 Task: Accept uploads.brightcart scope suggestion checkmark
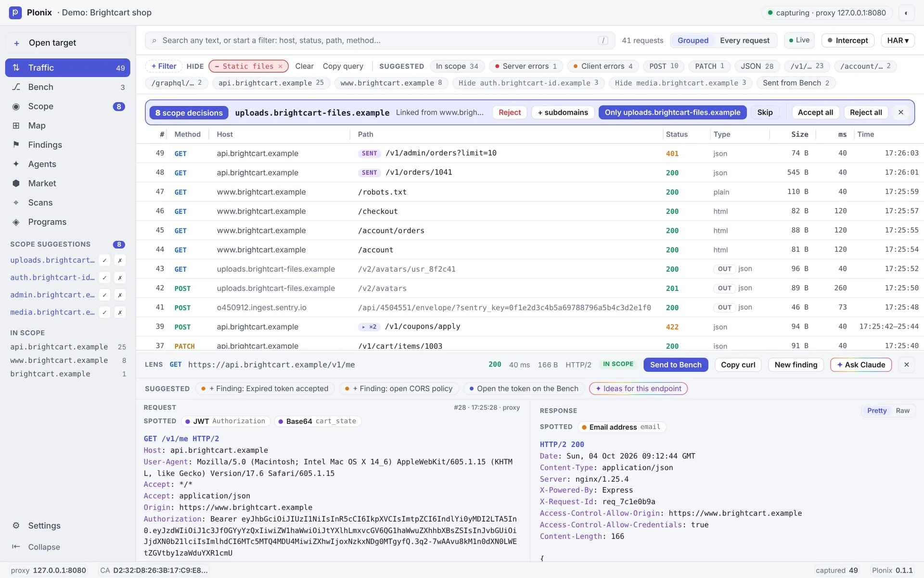pyautogui.click(x=104, y=260)
